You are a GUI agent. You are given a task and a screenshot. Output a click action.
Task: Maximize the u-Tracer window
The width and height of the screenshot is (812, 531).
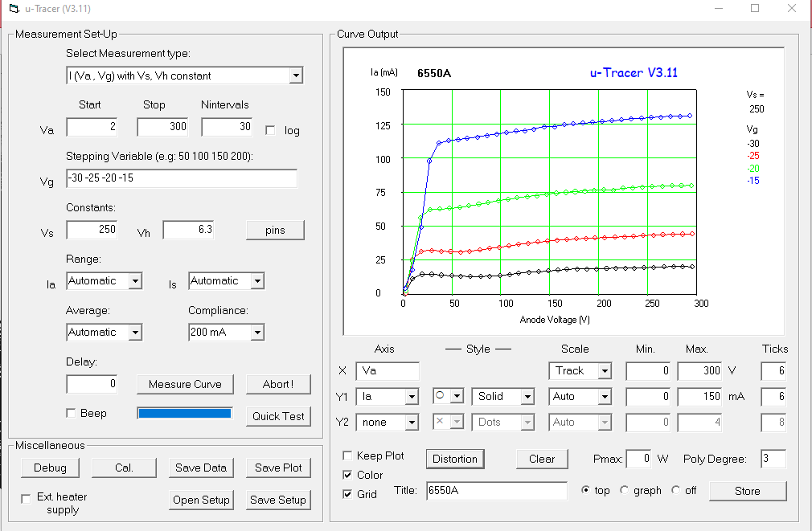pos(755,9)
